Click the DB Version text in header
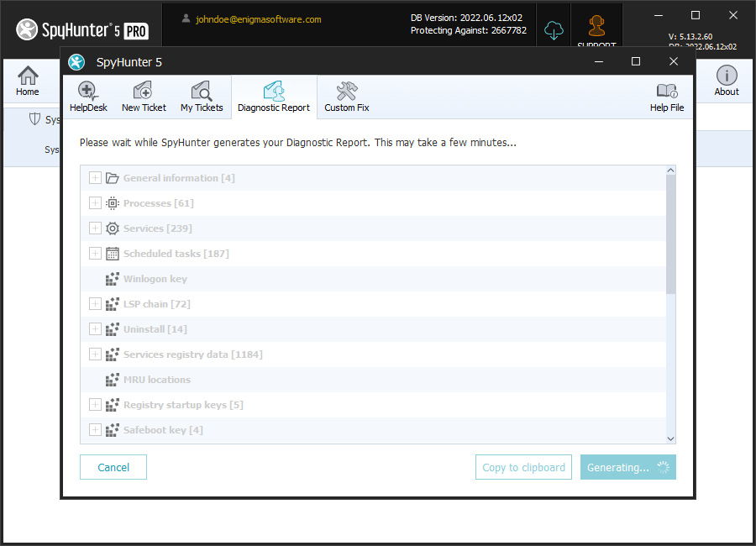The image size is (756, 546). 466,18
